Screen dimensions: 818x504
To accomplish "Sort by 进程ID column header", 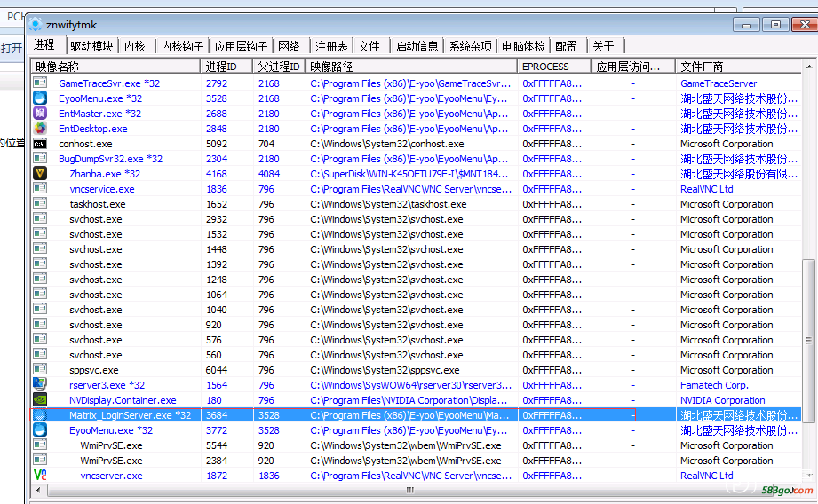I will tap(226, 67).
